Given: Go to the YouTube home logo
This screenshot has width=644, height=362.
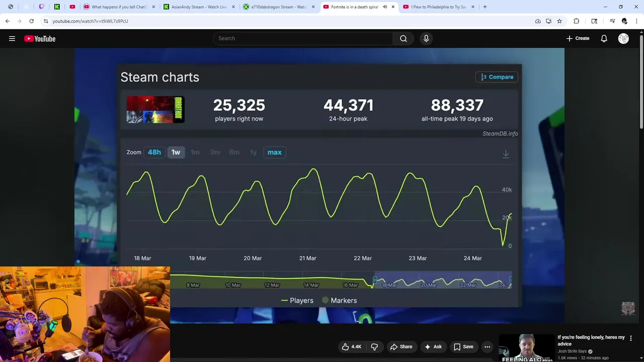Looking at the screenshot, I should pyautogui.click(x=40, y=39).
